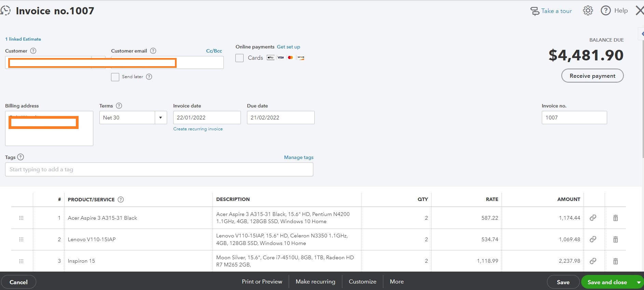Image resolution: width=644 pixels, height=290 pixels.
Task: Expand the Save and close dropdown arrow
Action: pos(639,282)
